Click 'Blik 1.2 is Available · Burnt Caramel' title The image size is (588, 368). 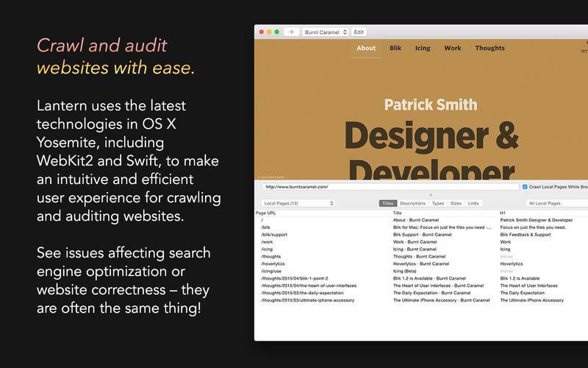click(429, 278)
